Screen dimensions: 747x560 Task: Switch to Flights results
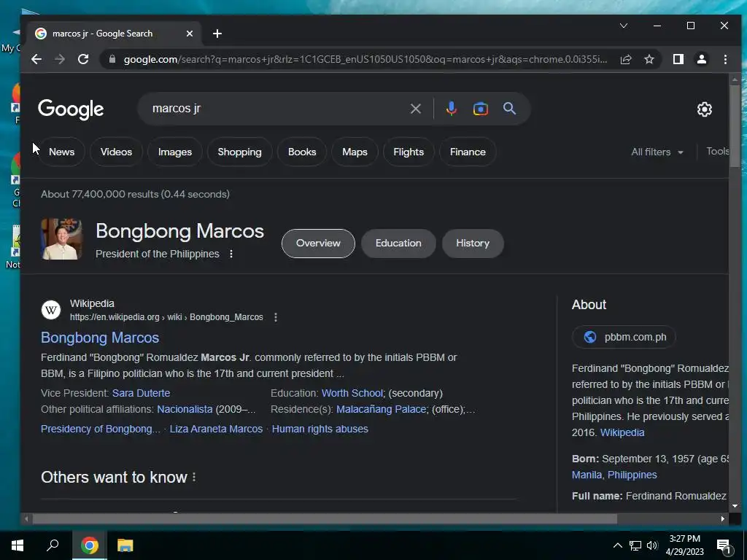(x=409, y=152)
